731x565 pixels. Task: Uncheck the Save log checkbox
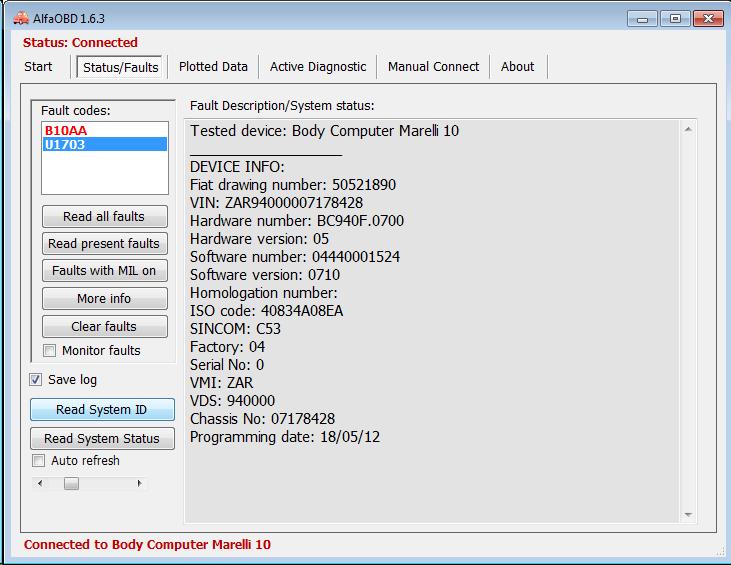pyautogui.click(x=36, y=379)
